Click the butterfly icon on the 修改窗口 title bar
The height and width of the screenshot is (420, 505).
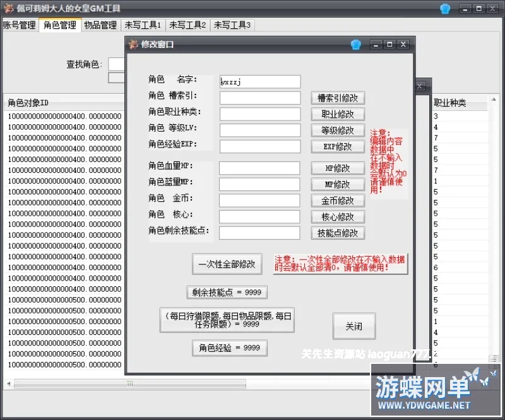click(x=355, y=44)
